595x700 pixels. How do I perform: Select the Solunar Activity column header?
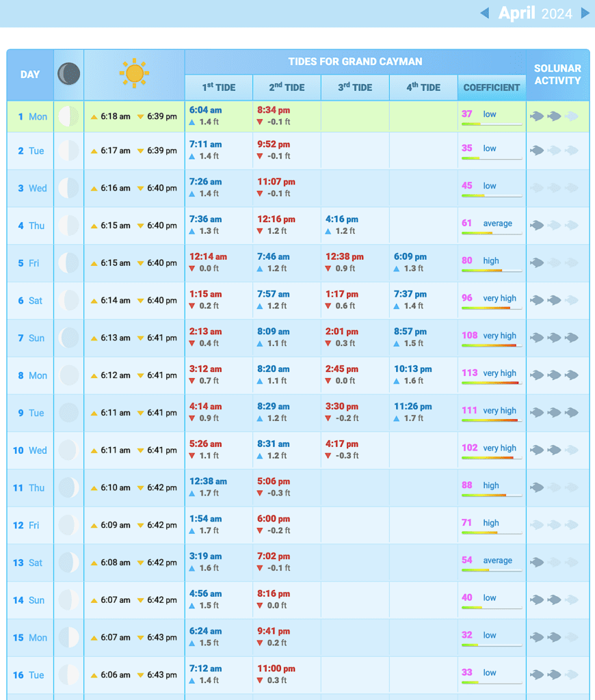tap(557, 75)
